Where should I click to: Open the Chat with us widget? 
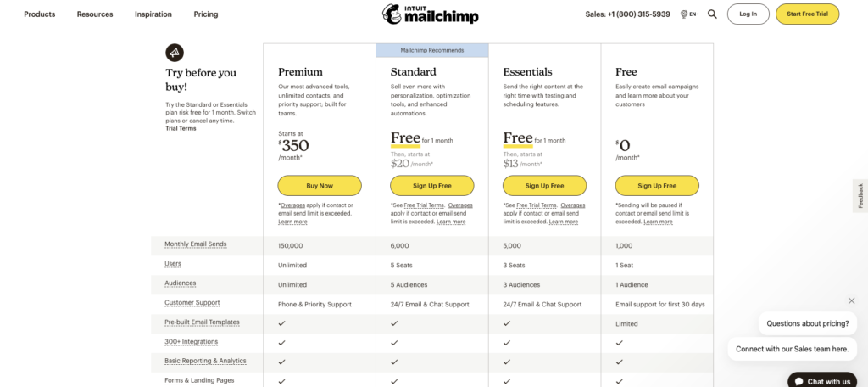(821, 381)
